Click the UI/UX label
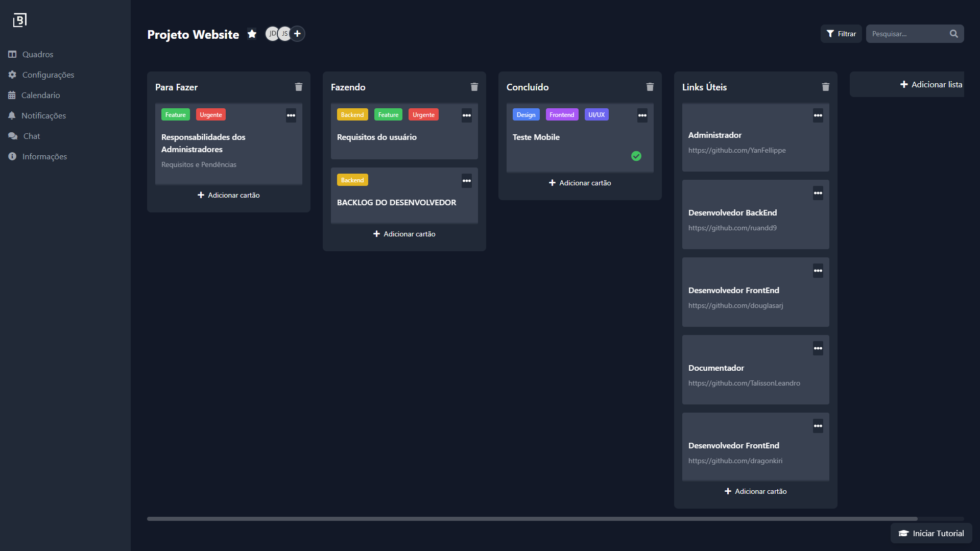Image resolution: width=980 pixels, height=551 pixels. [x=596, y=115]
